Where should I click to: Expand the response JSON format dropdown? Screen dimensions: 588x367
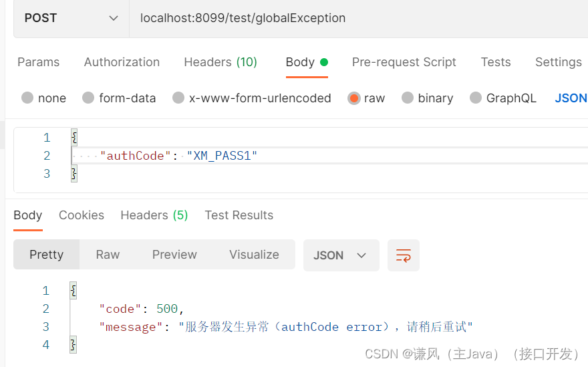pyautogui.click(x=341, y=255)
